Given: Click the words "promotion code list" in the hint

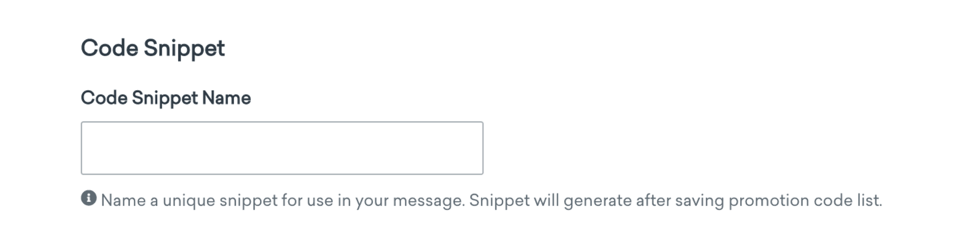Looking at the screenshot, I should (804, 200).
